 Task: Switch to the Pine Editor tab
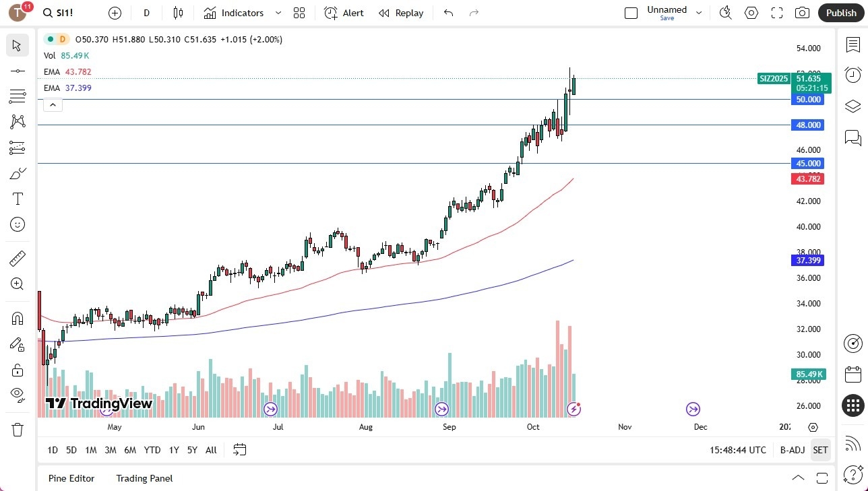(x=71, y=478)
